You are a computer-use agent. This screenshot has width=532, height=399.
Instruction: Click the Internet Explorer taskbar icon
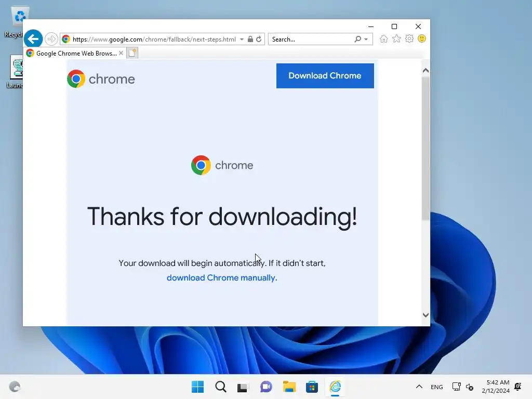pos(335,387)
